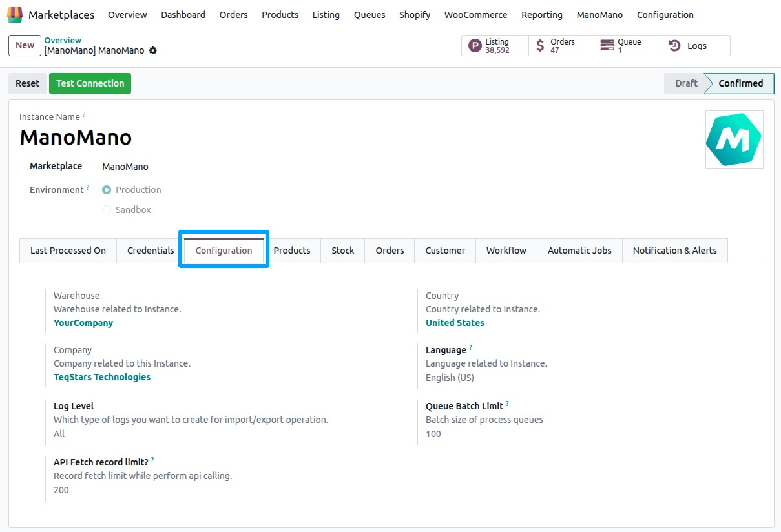Click the Queue Batch Limit value 100
781x532 pixels.
coord(433,434)
